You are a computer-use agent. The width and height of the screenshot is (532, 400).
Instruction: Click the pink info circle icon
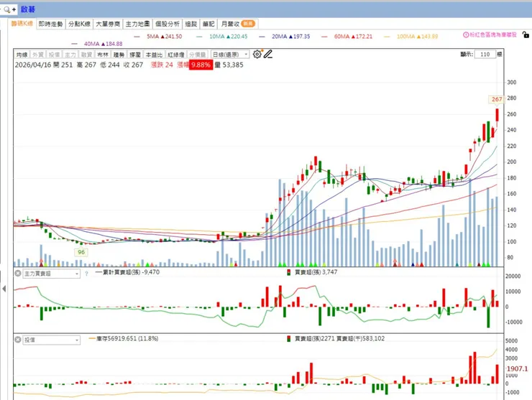(x=466, y=34)
